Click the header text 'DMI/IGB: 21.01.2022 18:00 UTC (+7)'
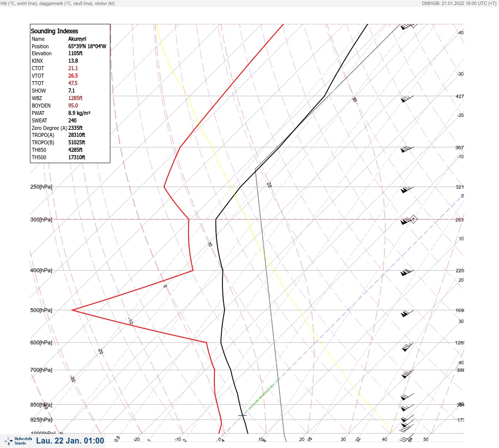 tap(459, 3)
